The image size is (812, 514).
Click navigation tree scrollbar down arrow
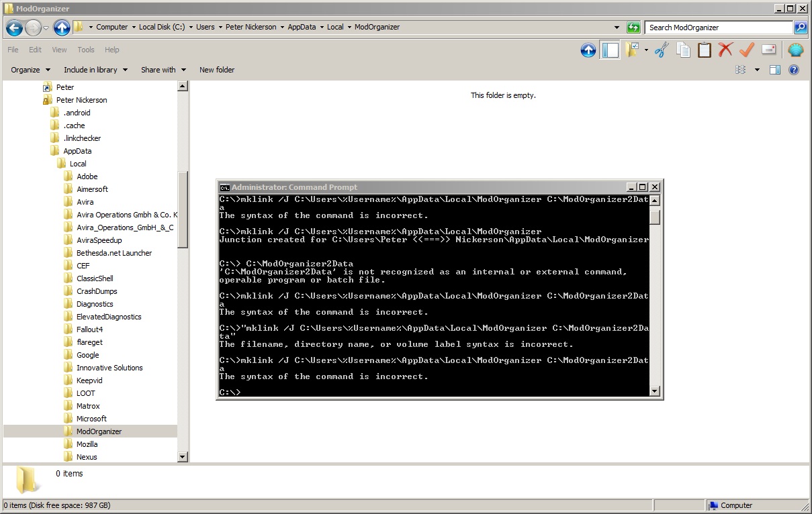tap(183, 456)
